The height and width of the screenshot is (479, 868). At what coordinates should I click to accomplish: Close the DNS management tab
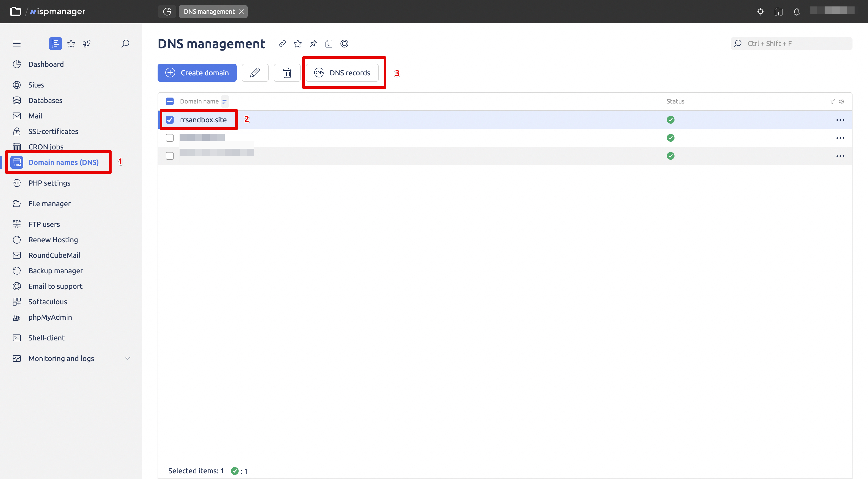coord(241,11)
